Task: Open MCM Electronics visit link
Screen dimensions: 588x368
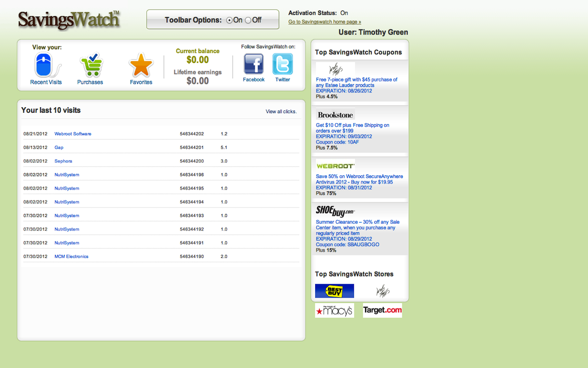Action: tap(71, 257)
